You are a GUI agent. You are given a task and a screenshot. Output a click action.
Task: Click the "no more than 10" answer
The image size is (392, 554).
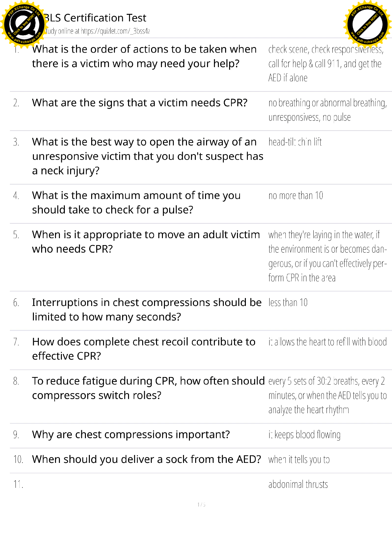(x=296, y=196)
